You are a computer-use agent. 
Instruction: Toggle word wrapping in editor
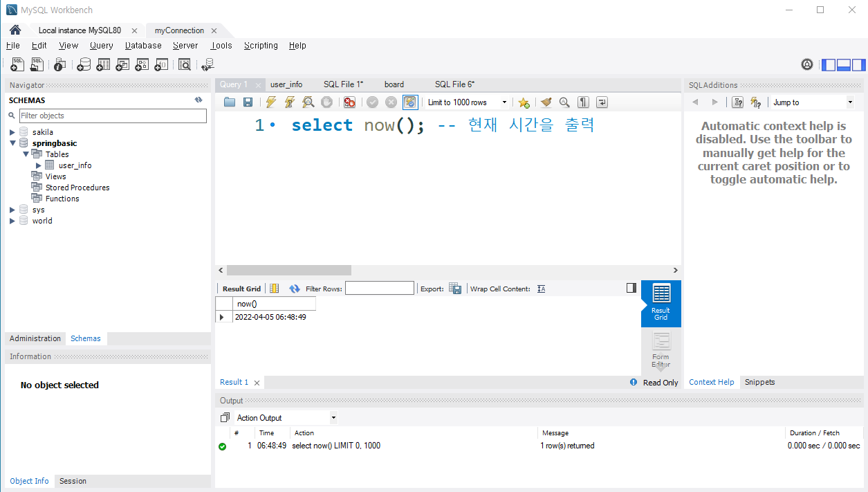coord(602,102)
